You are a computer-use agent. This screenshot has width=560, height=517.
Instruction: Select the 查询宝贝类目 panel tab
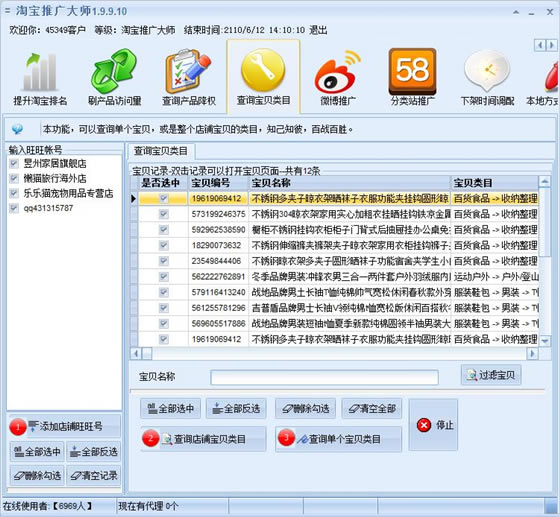coord(161,151)
